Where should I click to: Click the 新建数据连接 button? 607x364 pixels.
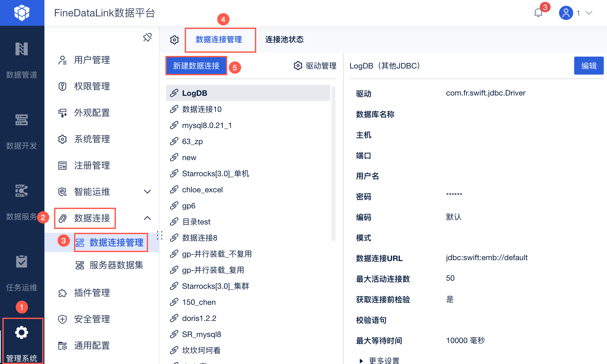click(196, 66)
